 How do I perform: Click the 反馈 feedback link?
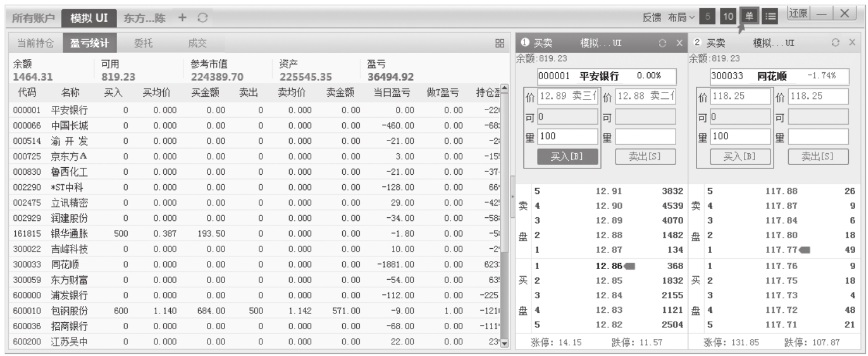pyautogui.click(x=652, y=18)
